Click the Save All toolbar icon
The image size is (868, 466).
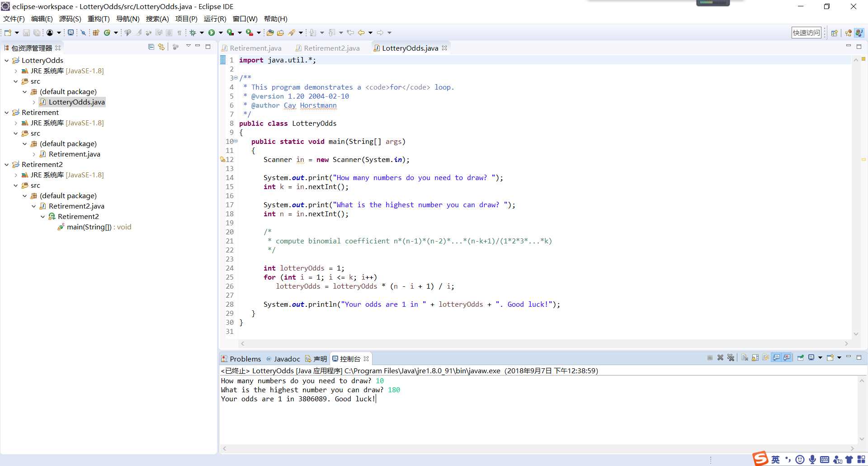(x=37, y=33)
